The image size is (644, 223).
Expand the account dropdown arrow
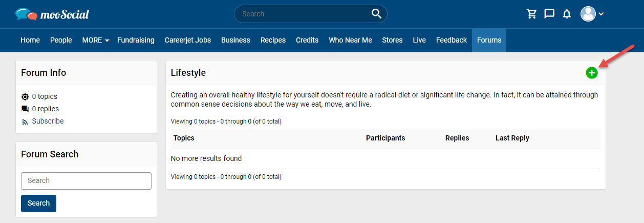tap(601, 14)
